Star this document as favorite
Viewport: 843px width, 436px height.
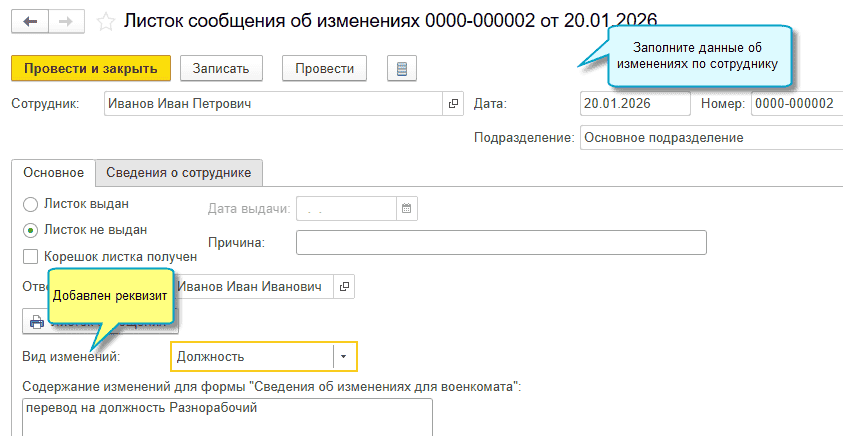(x=106, y=21)
